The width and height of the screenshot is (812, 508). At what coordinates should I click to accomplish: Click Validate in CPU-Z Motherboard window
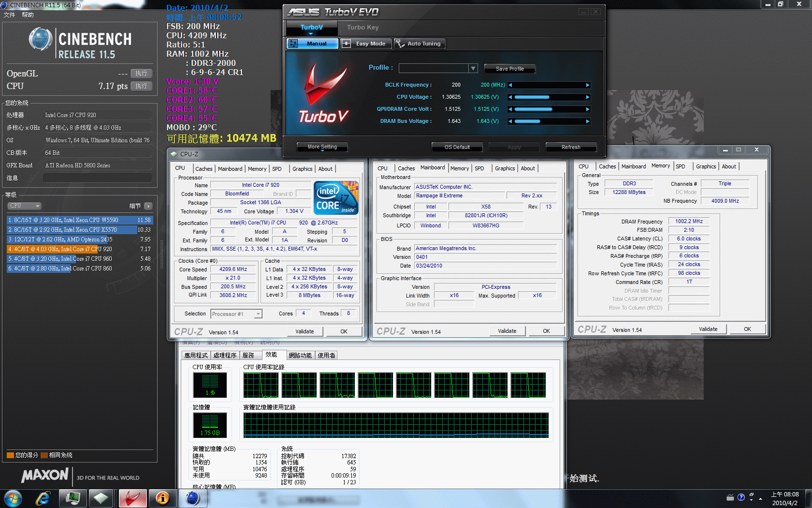coord(507,331)
